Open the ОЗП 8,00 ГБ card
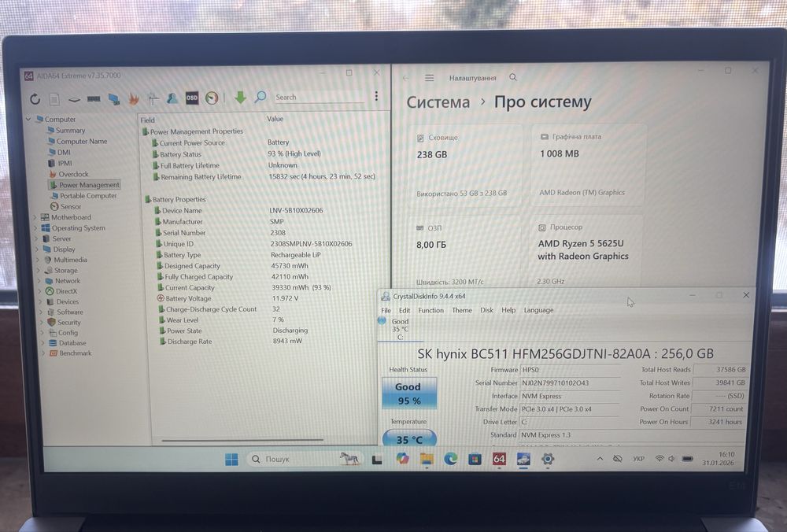 coord(464,252)
